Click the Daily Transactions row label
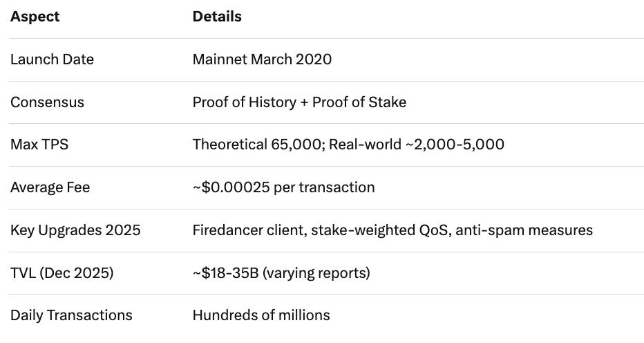The image size is (644, 343). click(71, 315)
